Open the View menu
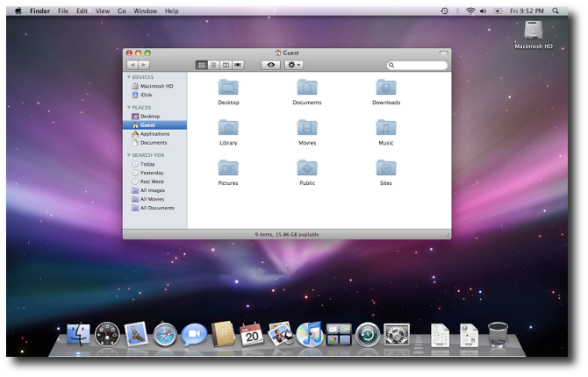Screen dimensions: 588x377 [103, 11]
